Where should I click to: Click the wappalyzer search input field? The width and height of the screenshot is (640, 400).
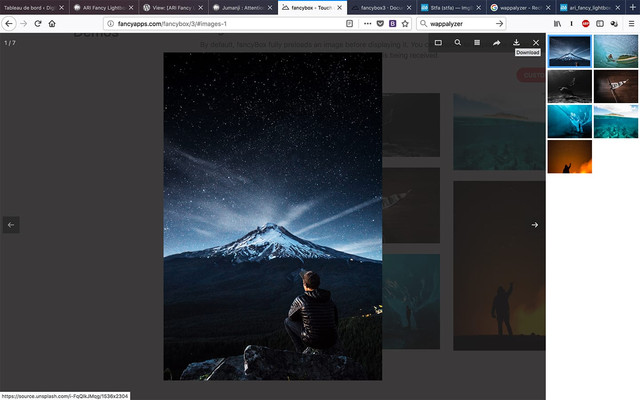click(x=459, y=24)
